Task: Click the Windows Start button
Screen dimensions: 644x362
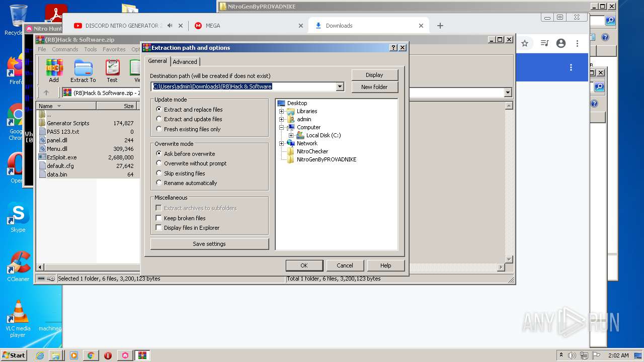Action: [14, 355]
